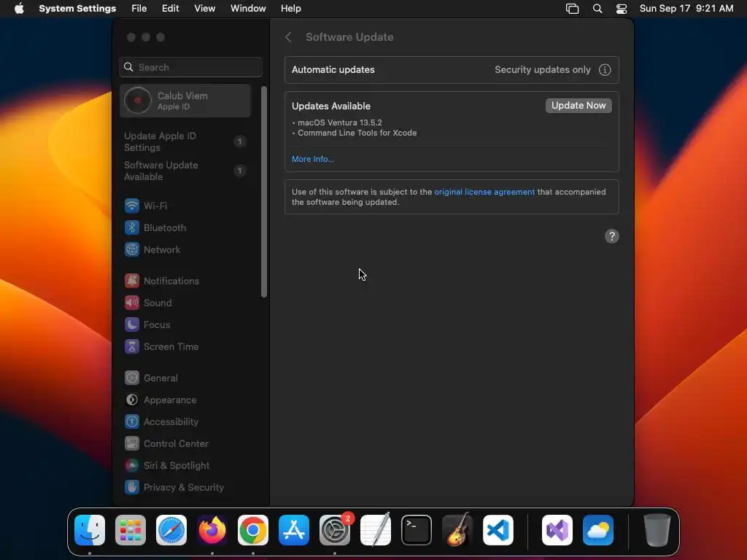Screen dimensions: 747x560
Task: Open Finder from the Dock
Action: [90, 530]
